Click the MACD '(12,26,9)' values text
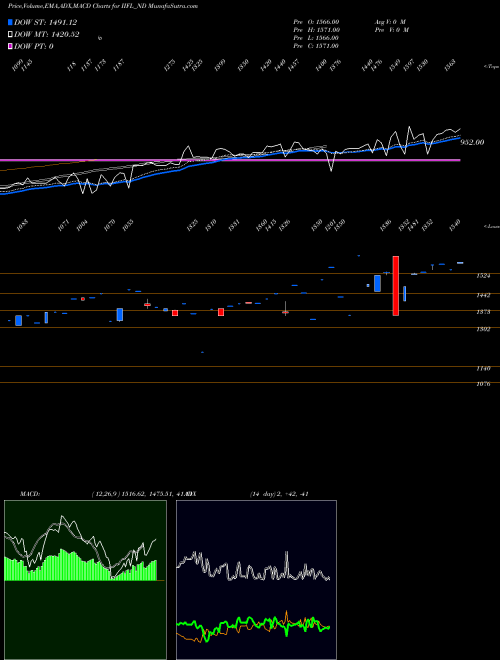The image size is (500, 660). click(138, 494)
